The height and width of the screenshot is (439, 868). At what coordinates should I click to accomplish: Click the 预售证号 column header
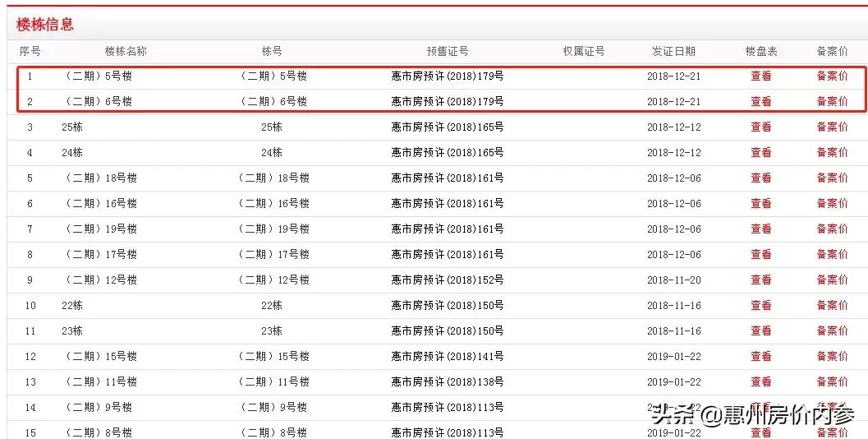(x=448, y=51)
